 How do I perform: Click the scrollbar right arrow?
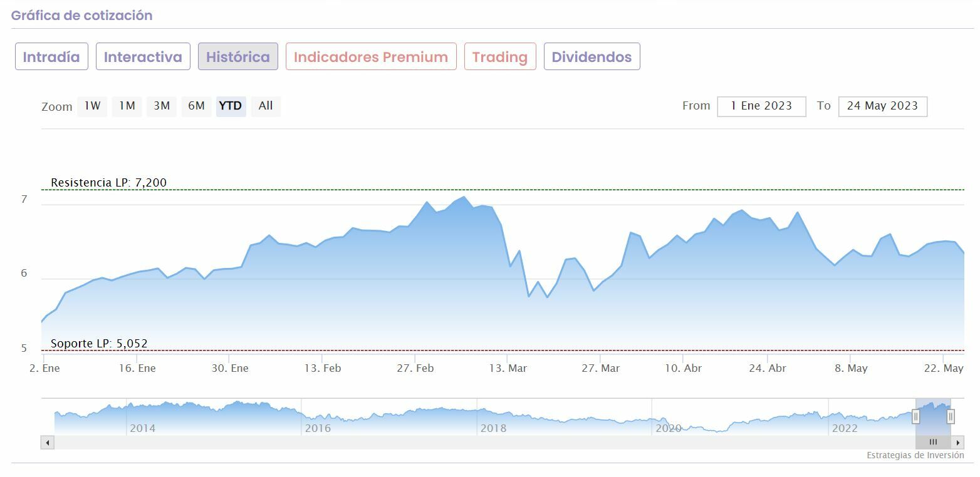(x=958, y=443)
